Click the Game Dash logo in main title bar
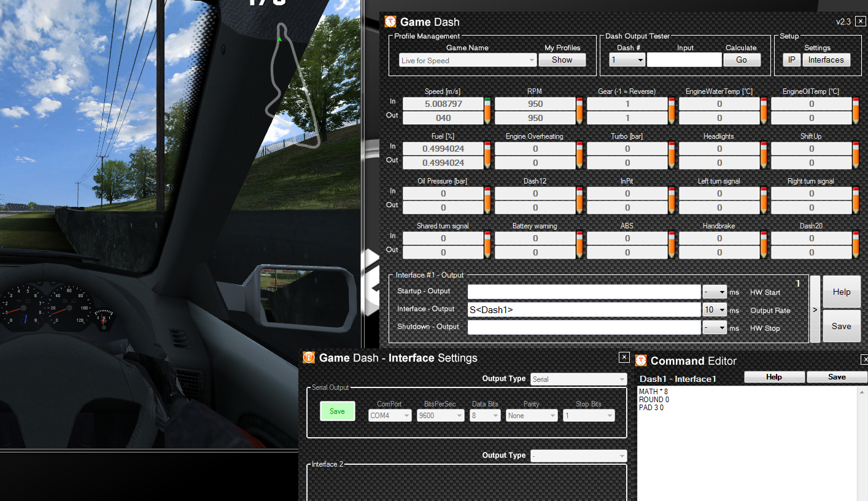The height and width of the screenshot is (501, 868). pyautogui.click(x=390, y=22)
